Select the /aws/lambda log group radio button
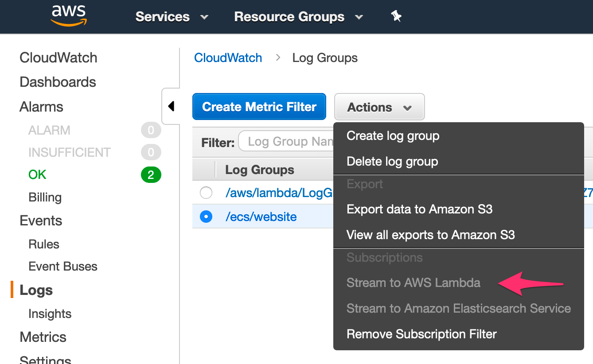The image size is (593, 364). (206, 193)
